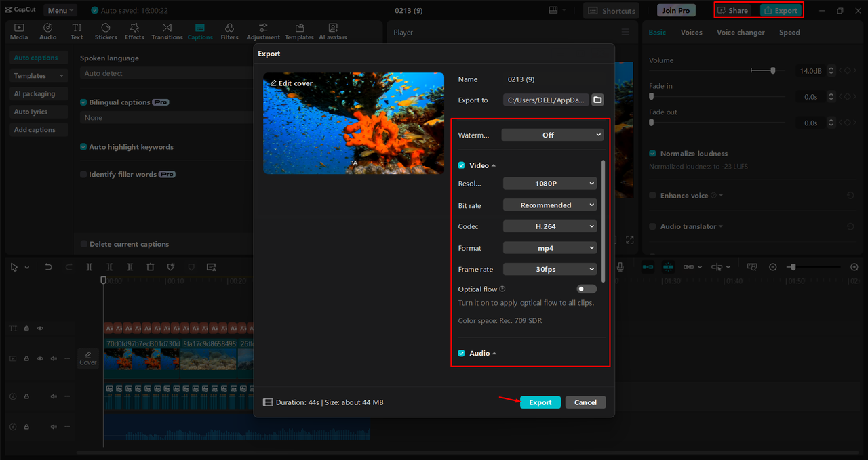The width and height of the screenshot is (868, 460).
Task: Click the timeline zoom slider handle
Action: 793,267
